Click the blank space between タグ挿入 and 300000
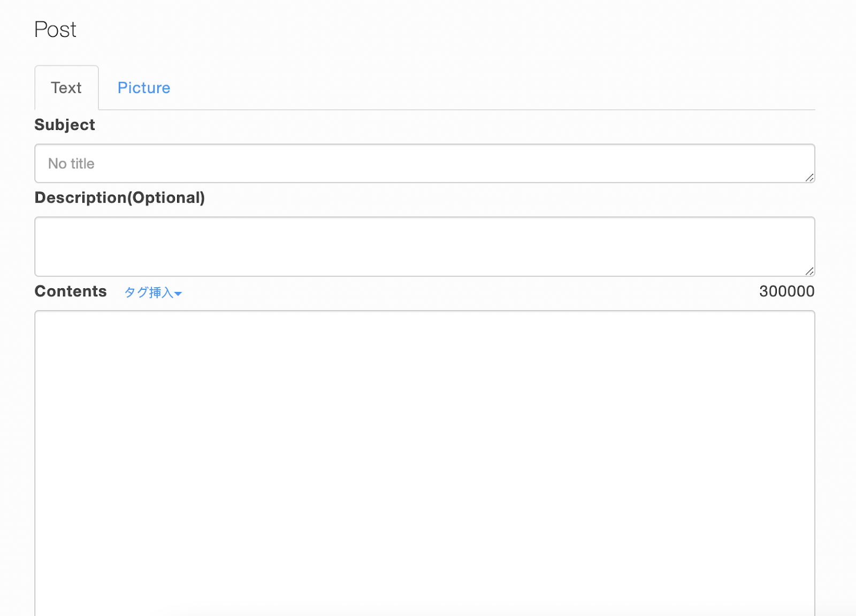 pyautogui.click(x=471, y=292)
